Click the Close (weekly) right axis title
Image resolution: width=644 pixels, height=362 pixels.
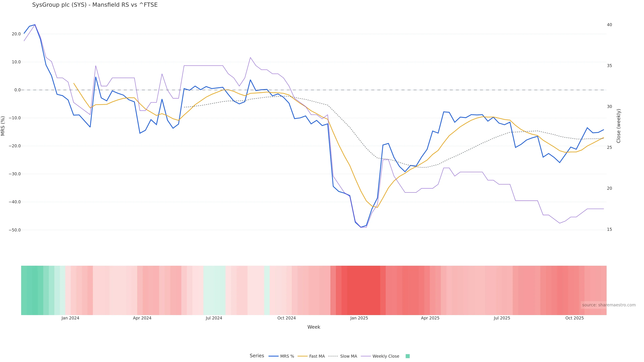click(x=619, y=126)
